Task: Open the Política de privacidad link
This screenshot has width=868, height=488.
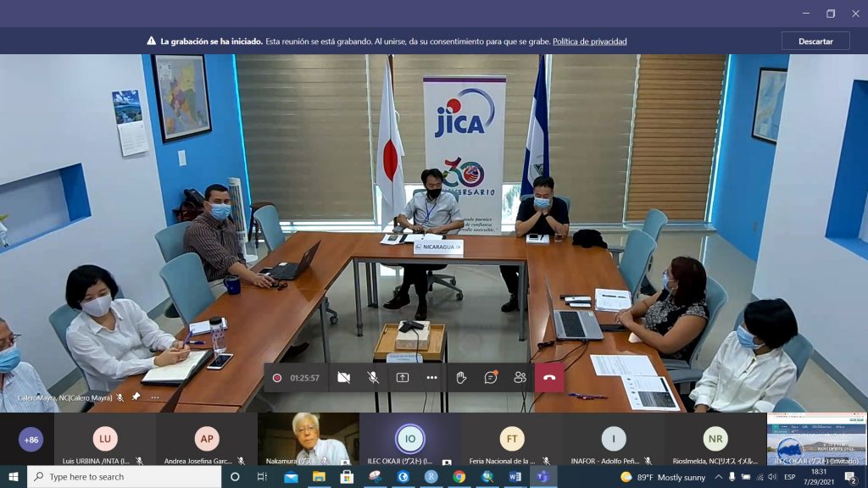Action: coord(589,42)
